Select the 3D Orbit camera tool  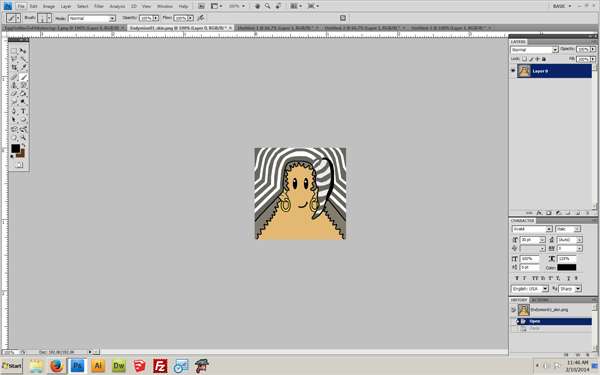(x=23, y=129)
